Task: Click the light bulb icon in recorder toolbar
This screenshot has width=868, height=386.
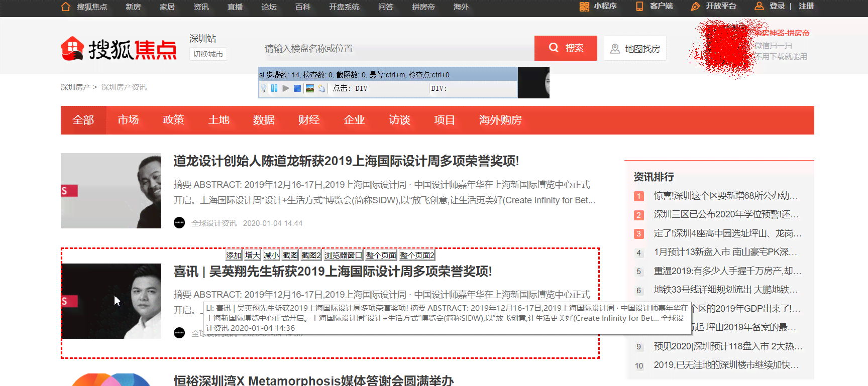Action: point(264,88)
